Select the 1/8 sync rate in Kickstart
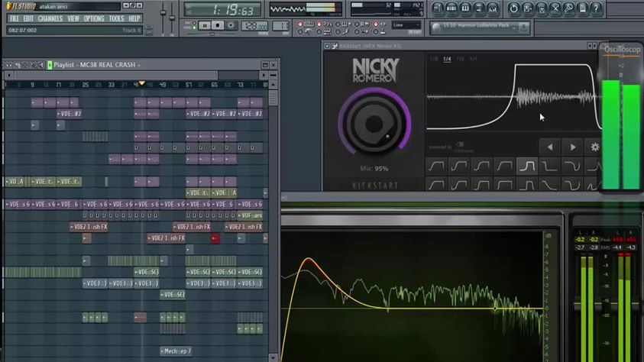 pyautogui.click(x=434, y=59)
